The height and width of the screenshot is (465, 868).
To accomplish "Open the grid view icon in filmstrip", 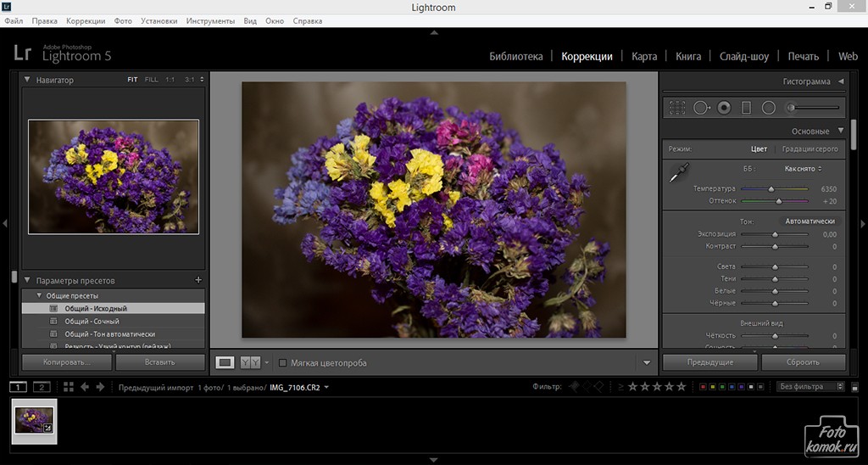I will tap(69, 387).
